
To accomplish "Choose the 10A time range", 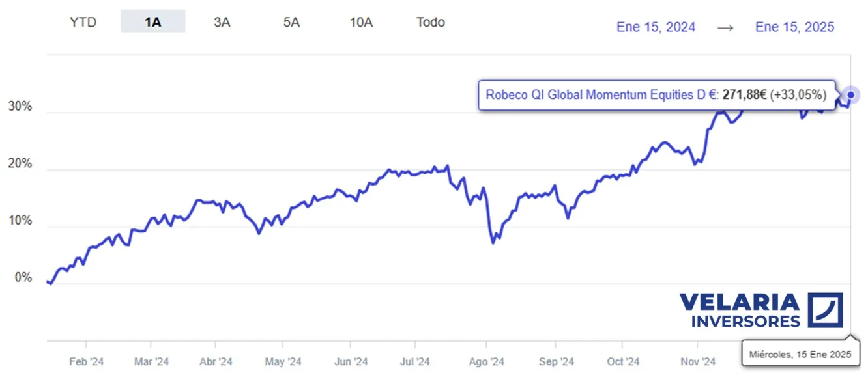I will [x=361, y=22].
